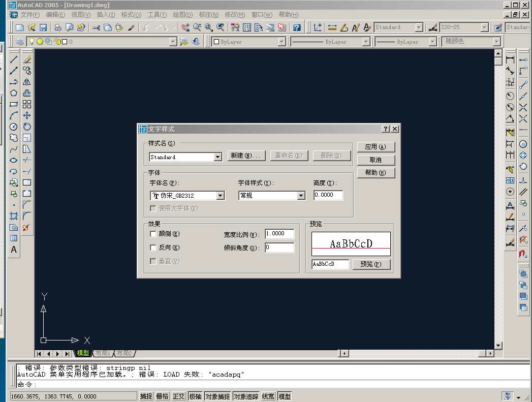Click the 宽度比例 width factor field

pyautogui.click(x=279, y=234)
